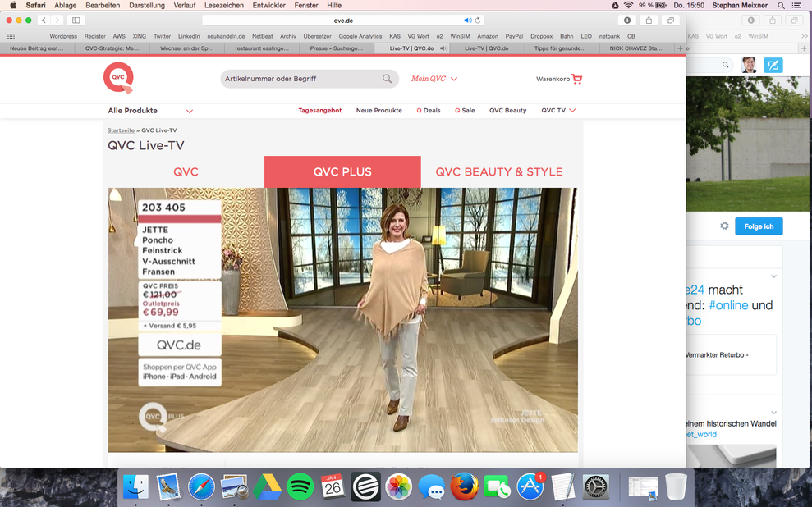Open System Preferences in the Dock
Image resolution: width=812 pixels, height=507 pixels.
pos(595,486)
